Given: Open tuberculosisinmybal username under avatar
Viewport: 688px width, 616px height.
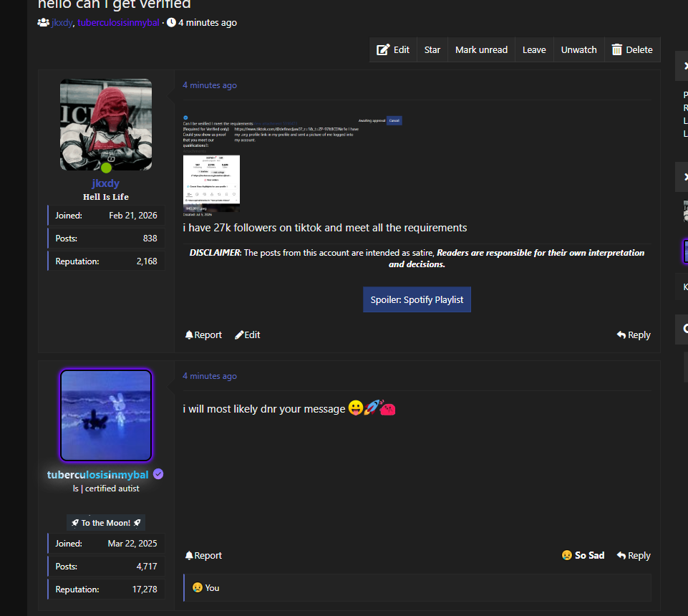Looking at the screenshot, I should tap(98, 475).
